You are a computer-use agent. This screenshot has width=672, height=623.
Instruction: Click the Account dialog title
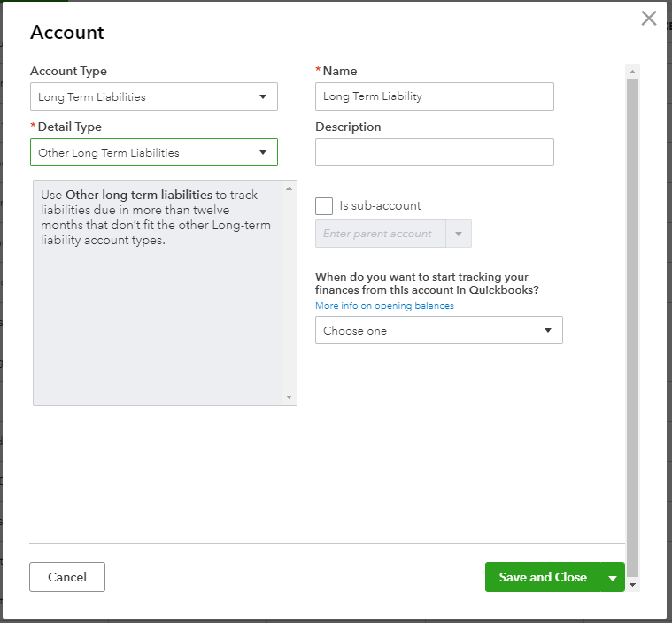(67, 33)
